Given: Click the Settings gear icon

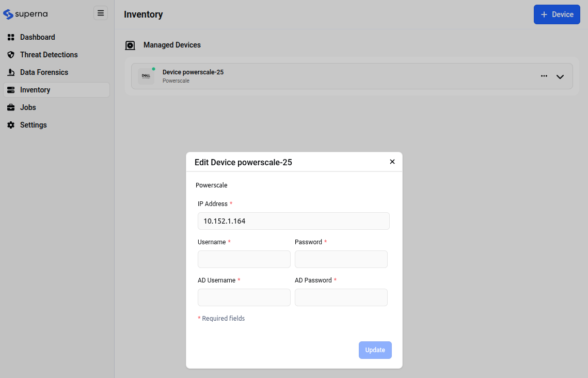Looking at the screenshot, I should point(11,125).
